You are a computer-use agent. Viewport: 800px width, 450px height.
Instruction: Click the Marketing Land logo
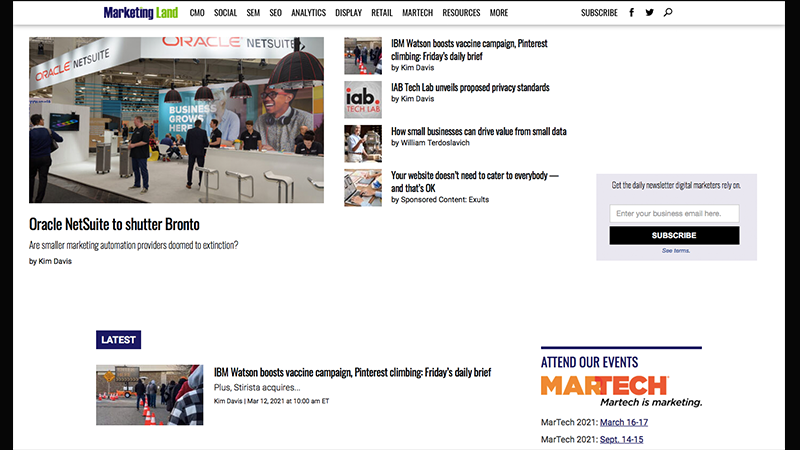(141, 13)
